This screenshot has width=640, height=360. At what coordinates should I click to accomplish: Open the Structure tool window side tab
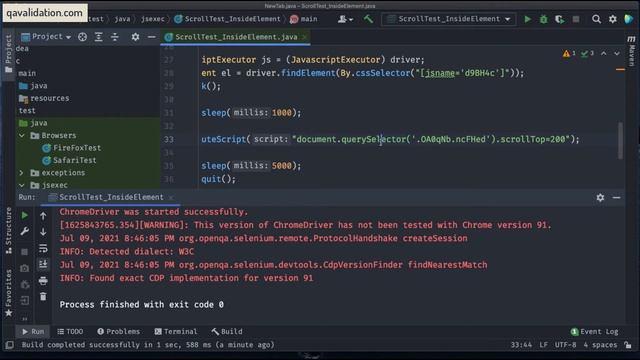click(9, 231)
